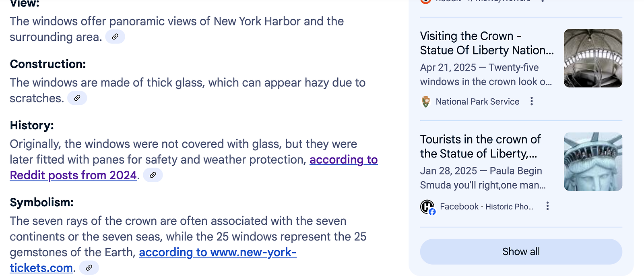Click the National Park Service logo icon
644x280 pixels.
(x=426, y=102)
